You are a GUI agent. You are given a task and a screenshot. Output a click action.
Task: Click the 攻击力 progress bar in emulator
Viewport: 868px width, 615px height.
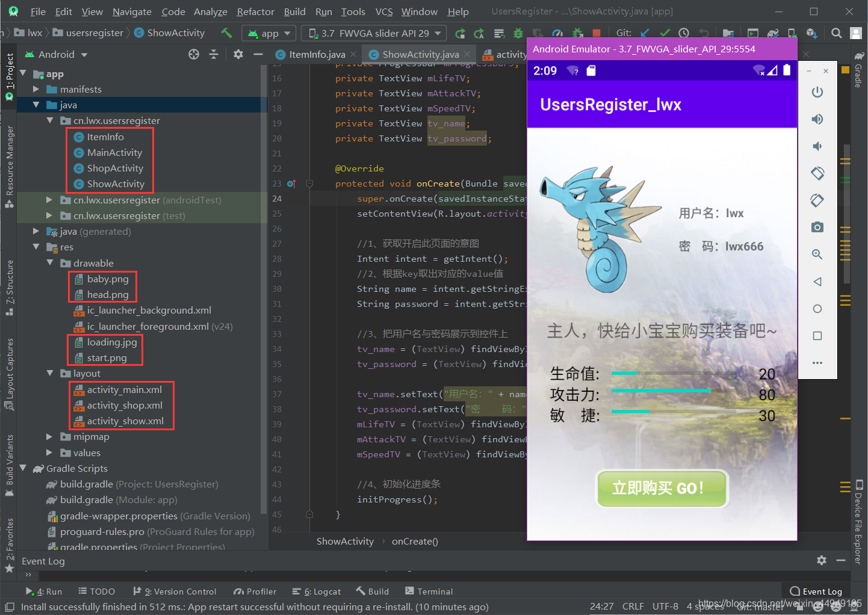pos(674,391)
